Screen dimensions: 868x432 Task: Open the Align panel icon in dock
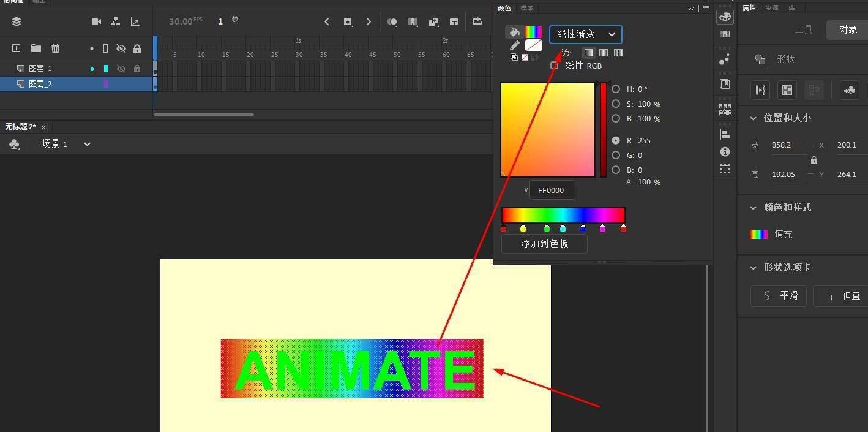[x=725, y=134]
